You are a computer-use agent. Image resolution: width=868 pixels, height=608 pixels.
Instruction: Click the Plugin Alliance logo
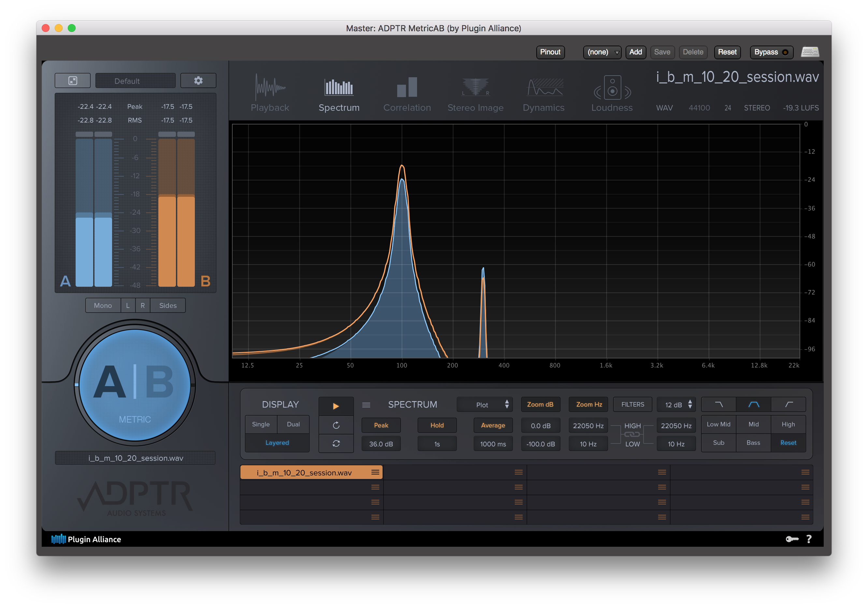(86, 539)
